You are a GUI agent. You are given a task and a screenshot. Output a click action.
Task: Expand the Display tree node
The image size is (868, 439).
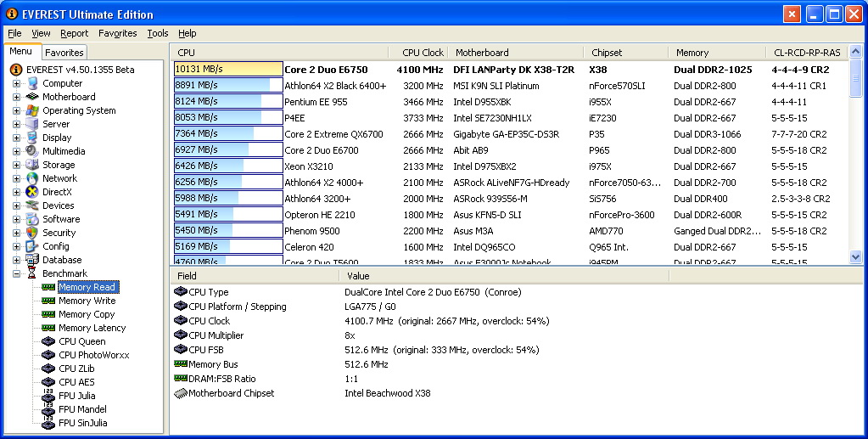(17, 138)
